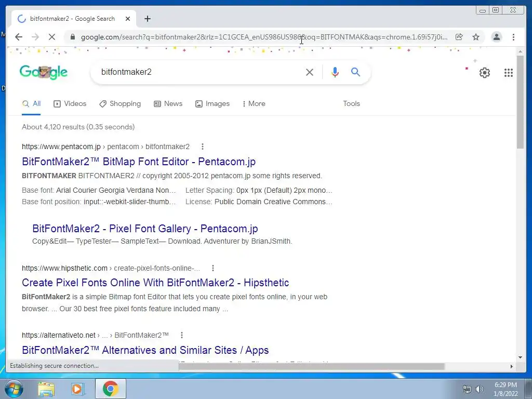This screenshot has height=399, width=532.
Task: Click the forward navigation arrow
Action: [x=35, y=37]
